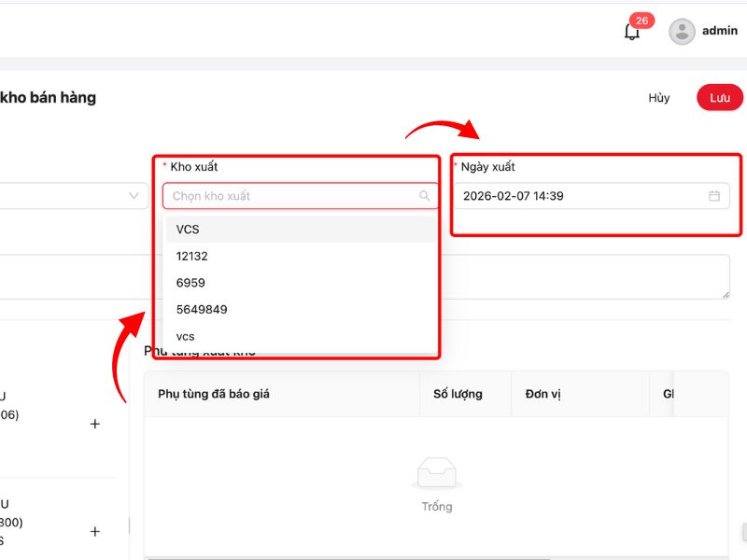Click the lower plus icon in left list
747x560 pixels.
[x=94, y=531]
